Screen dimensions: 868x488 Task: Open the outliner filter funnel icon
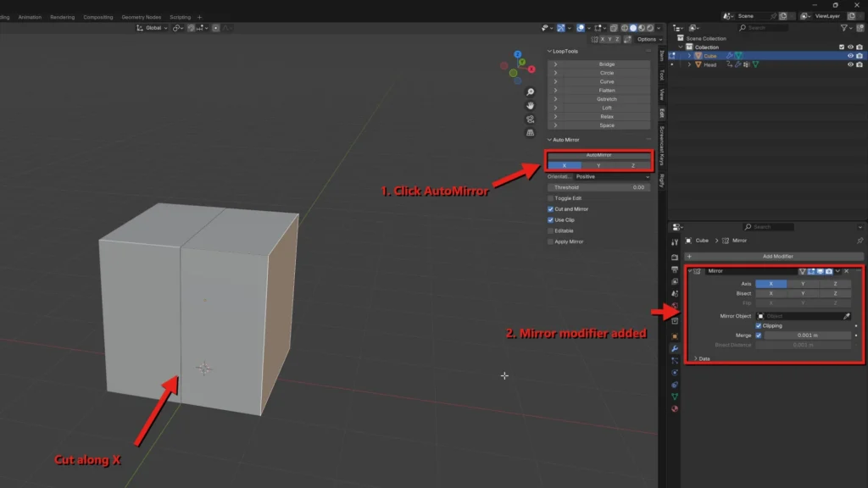point(843,28)
